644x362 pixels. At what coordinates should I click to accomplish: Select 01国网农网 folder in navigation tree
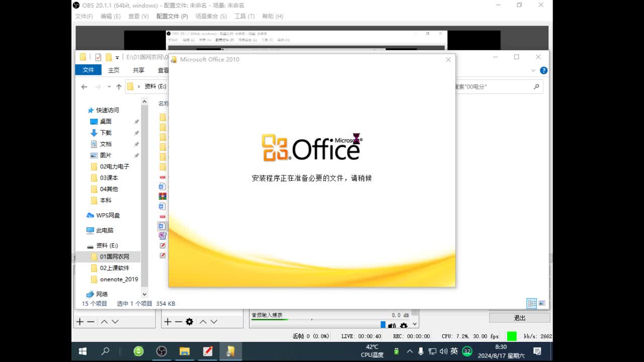[x=114, y=256]
